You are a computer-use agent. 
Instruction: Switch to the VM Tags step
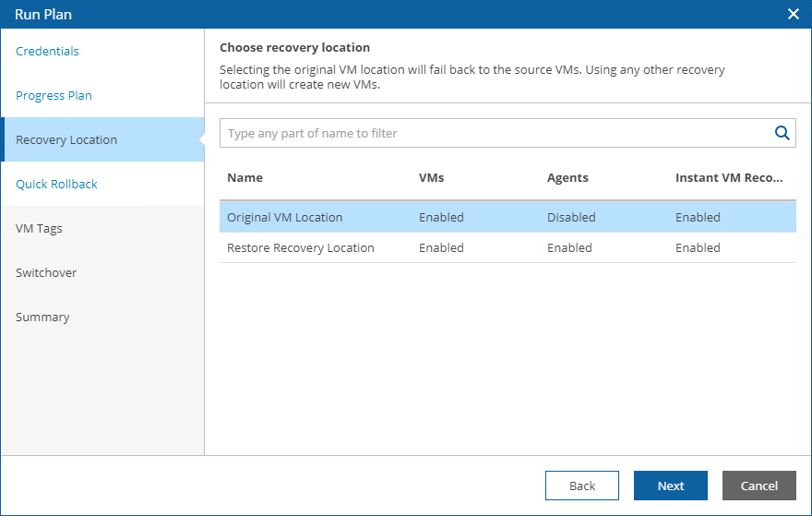(39, 229)
